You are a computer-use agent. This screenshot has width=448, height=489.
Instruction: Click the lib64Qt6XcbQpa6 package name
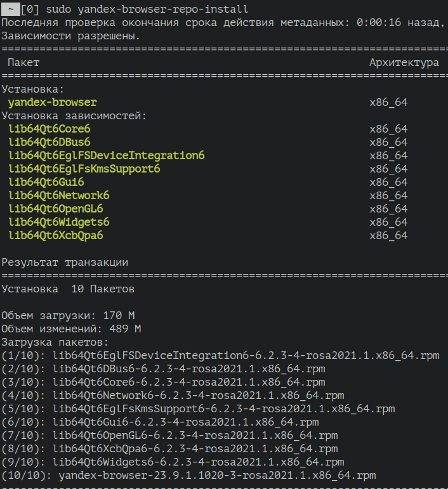56,235
